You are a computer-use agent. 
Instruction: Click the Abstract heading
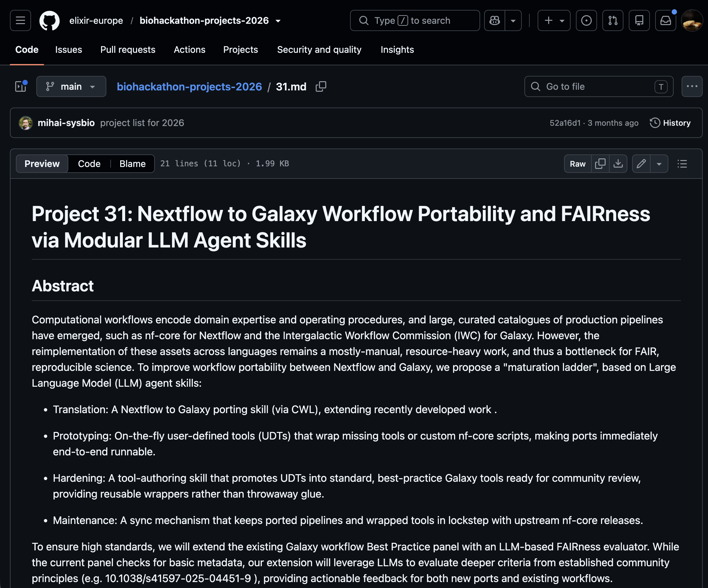63,286
